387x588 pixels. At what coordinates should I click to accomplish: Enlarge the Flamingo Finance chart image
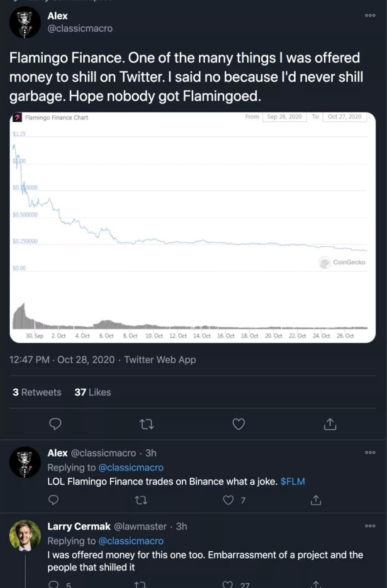coord(193,227)
